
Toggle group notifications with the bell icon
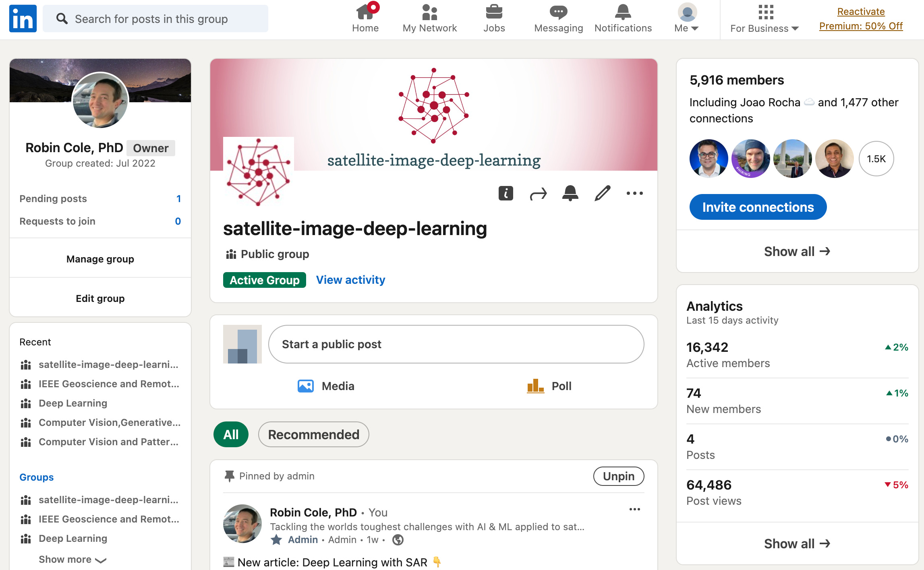coord(570,193)
